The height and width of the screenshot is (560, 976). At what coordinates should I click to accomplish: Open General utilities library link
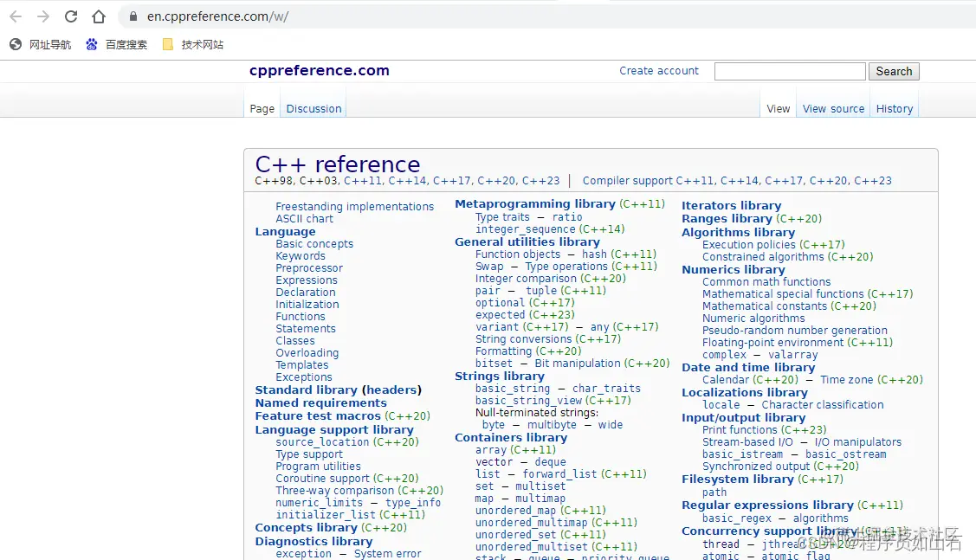[x=527, y=242]
